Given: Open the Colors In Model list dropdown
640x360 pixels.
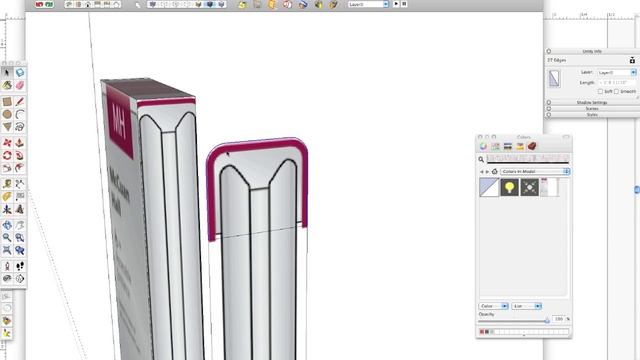Looking at the screenshot, I should click(535, 171).
